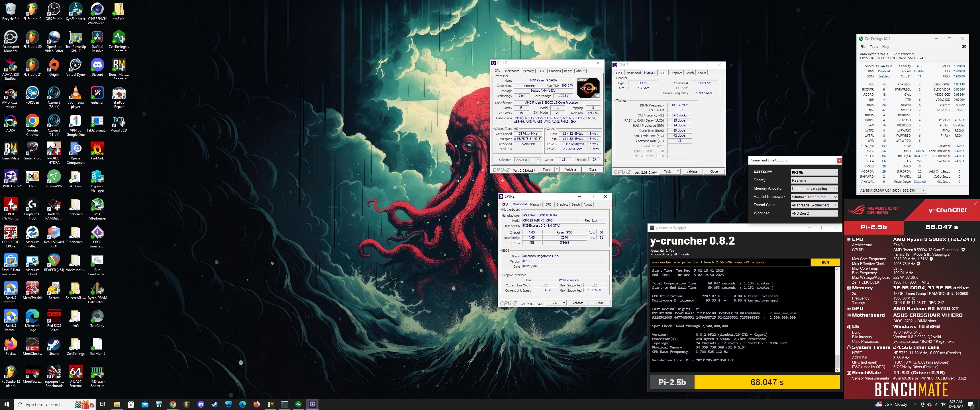Click Validate in the CPU-Z CPU window

coord(570,170)
